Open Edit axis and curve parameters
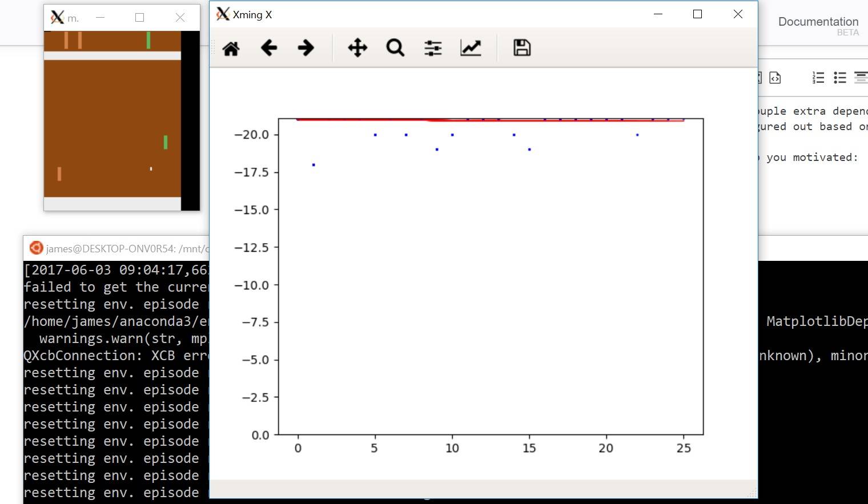The image size is (868, 504). point(471,48)
